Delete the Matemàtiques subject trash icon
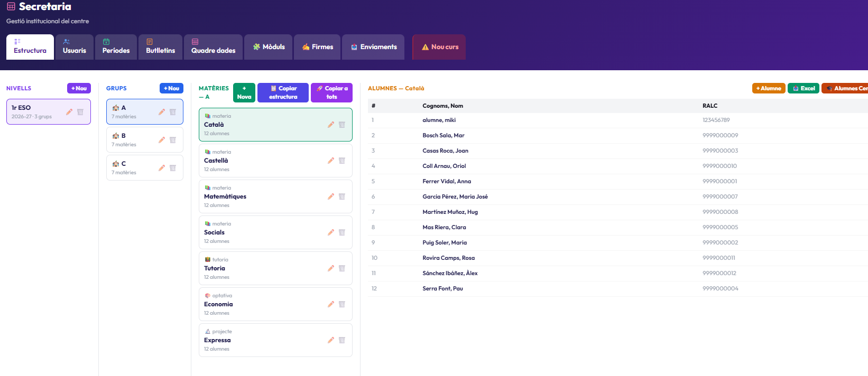Screen dimensions: 868x376 click(x=342, y=196)
